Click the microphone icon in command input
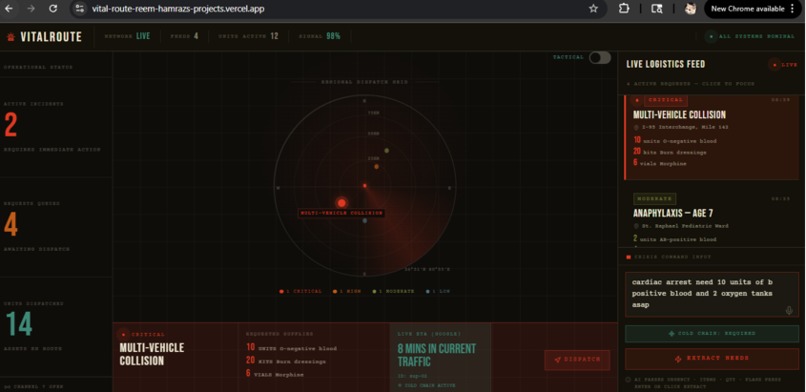806x392 pixels. click(789, 310)
